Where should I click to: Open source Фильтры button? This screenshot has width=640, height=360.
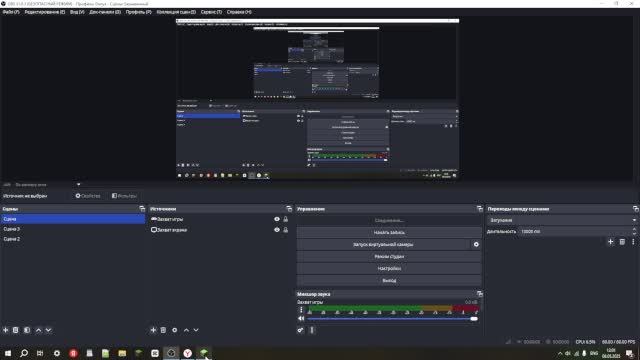(124, 196)
